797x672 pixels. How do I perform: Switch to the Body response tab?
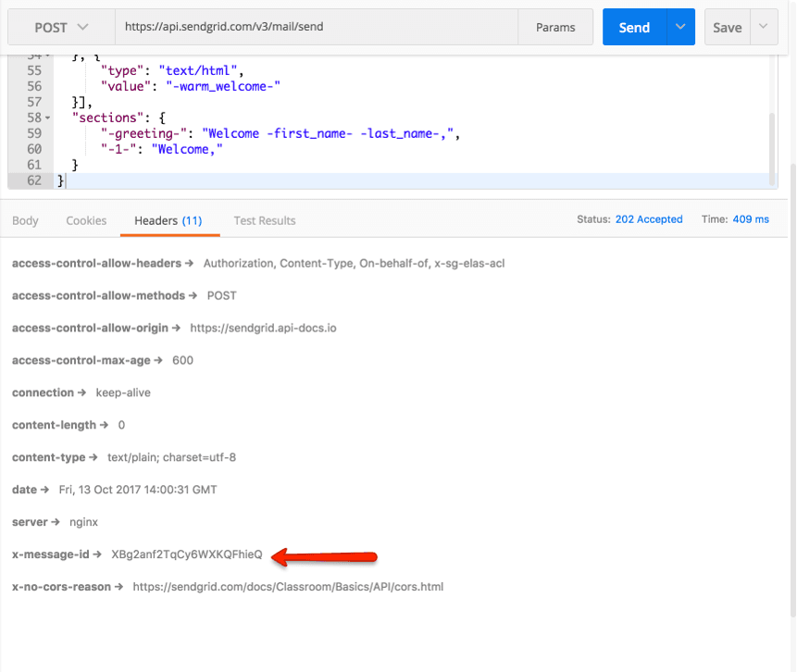point(25,220)
